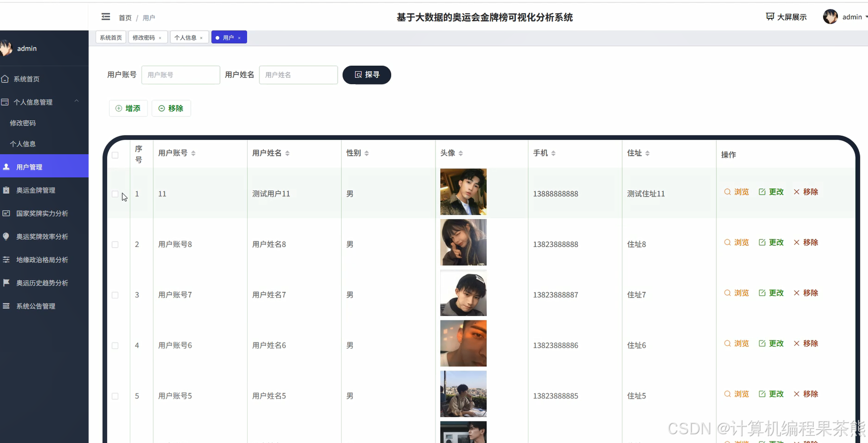This screenshot has height=443, width=868.
Task: Open 奥运奖牌效率分析 in the sidebar
Action: point(44,237)
